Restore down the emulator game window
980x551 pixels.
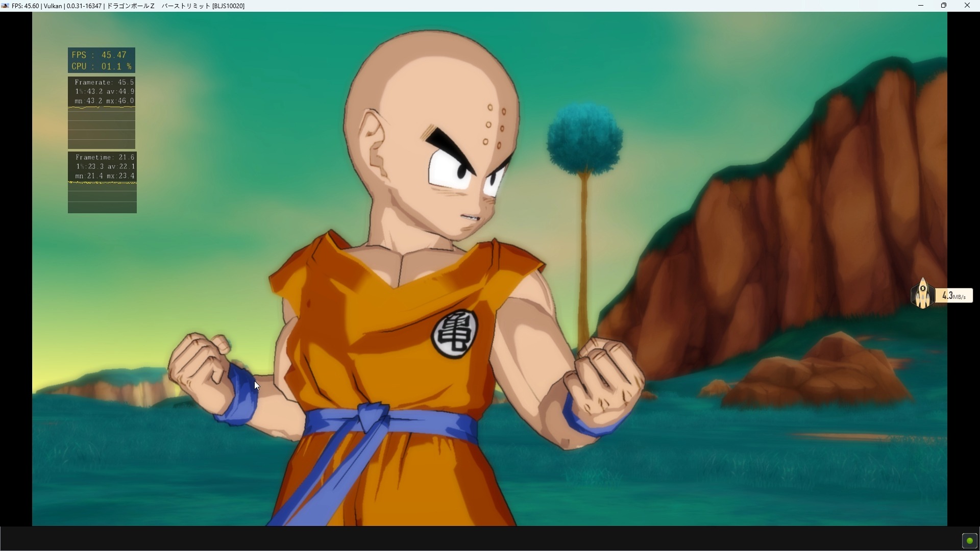[x=944, y=6]
